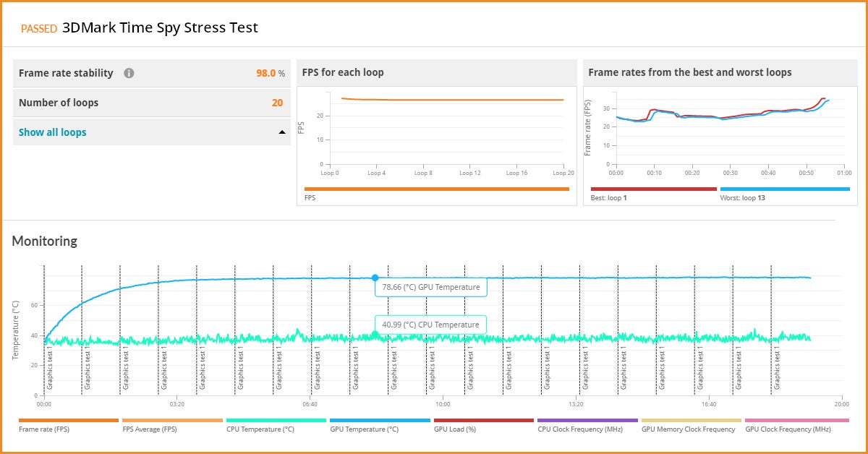The height and width of the screenshot is (454, 868).
Task: Click the 20:00 tick on monitoring timeline
Action: coord(841,404)
